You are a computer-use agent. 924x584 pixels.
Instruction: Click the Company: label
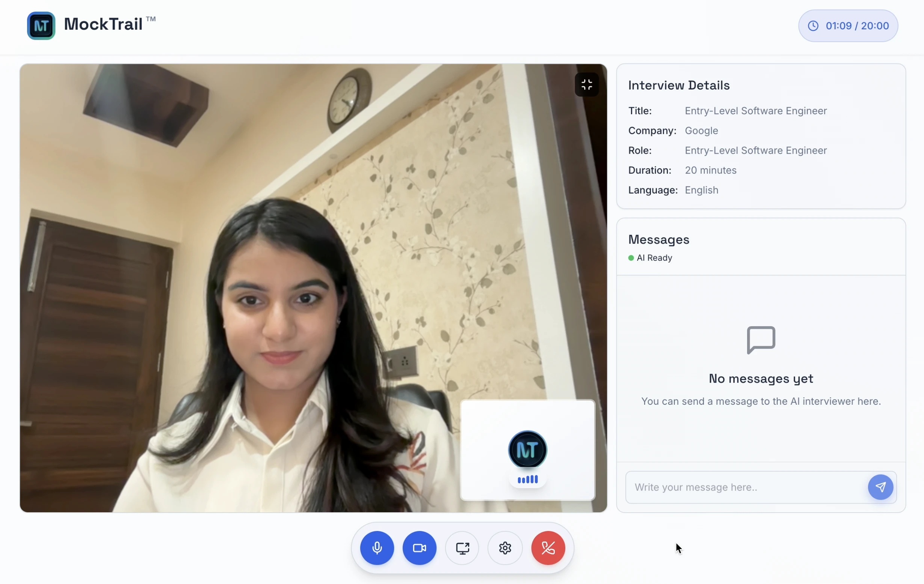(652, 131)
